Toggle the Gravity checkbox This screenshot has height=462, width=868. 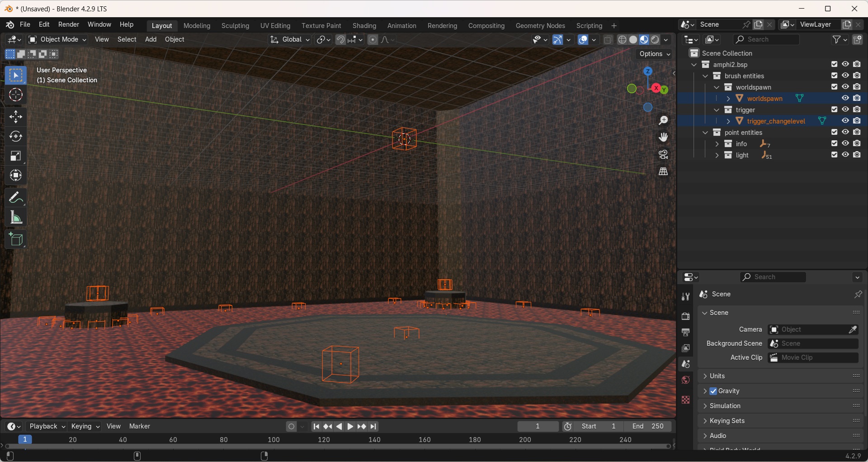(x=713, y=391)
